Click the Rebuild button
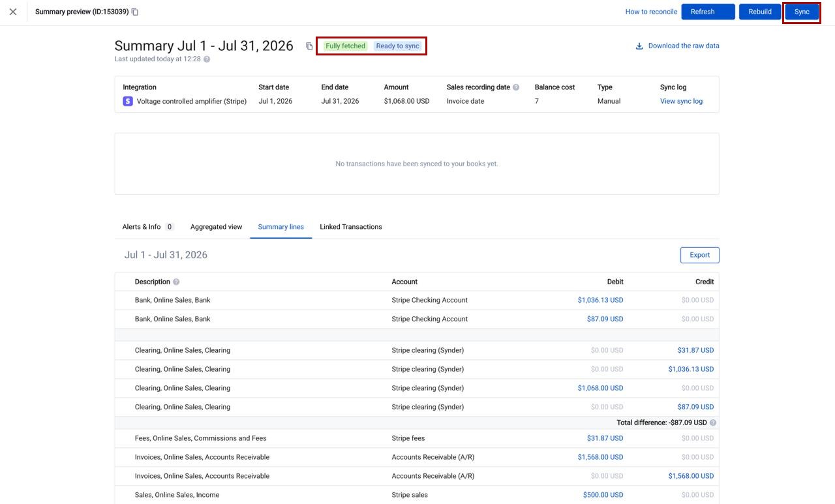835x504 pixels. coord(760,12)
